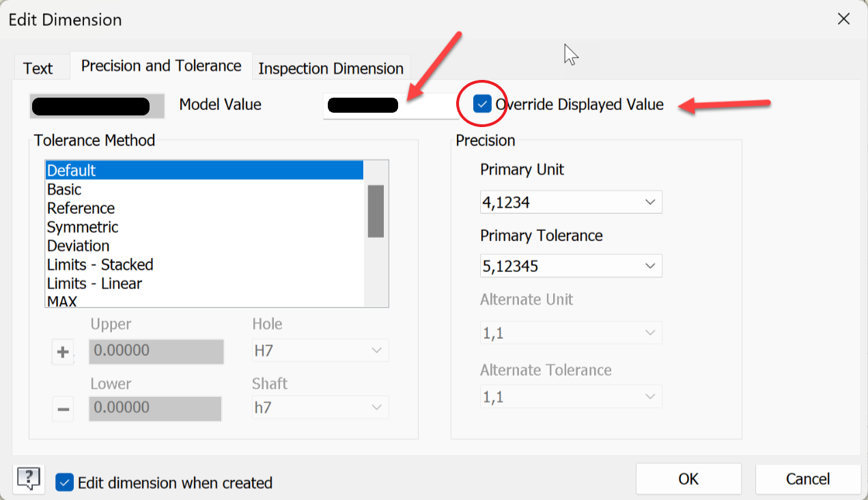Toggle Override Displayed Value checkbox
Image resolution: width=868 pixels, height=500 pixels.
coord(483,105)
